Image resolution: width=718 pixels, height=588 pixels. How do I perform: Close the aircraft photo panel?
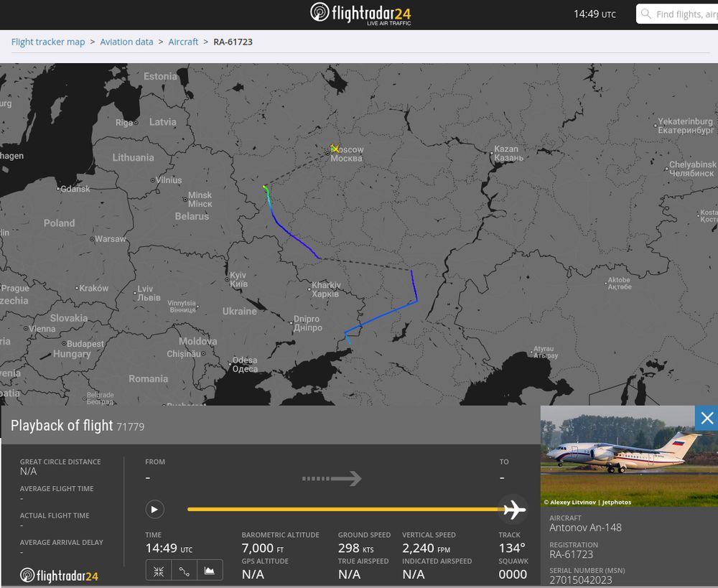tap(707, 418)
